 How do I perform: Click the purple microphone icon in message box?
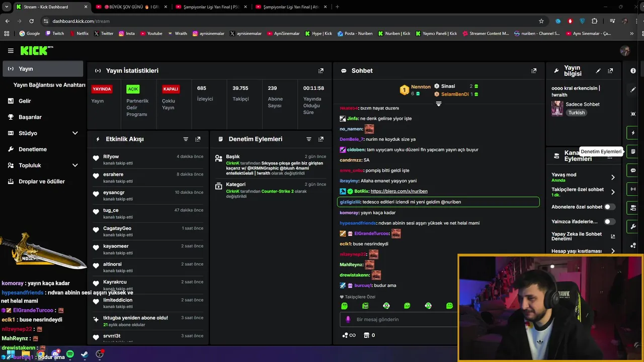coord(348,319)
